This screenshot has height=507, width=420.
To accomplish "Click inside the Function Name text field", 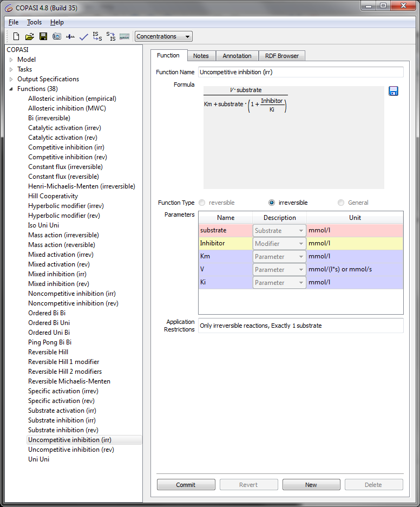I will 300,72.
